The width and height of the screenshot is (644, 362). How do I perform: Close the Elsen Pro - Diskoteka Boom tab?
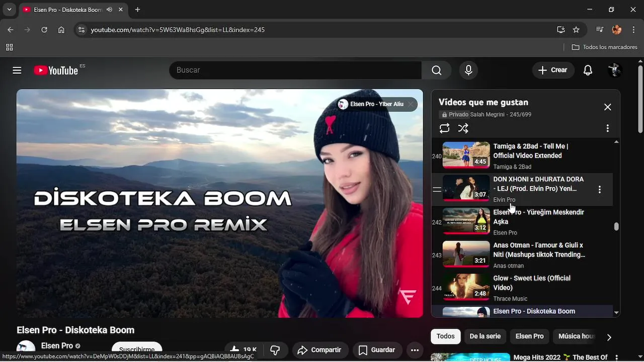(x=121, y=10)
